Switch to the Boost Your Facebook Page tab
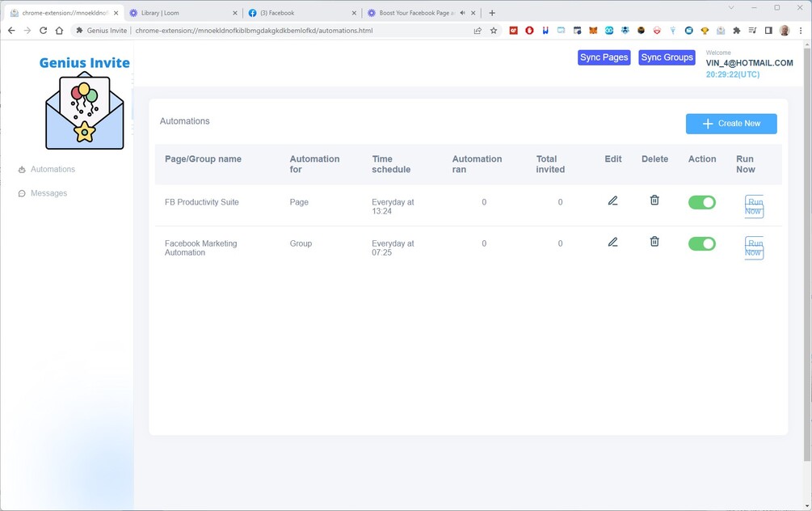This screenshot has height=511, width=812. click(x=422, y=13)
